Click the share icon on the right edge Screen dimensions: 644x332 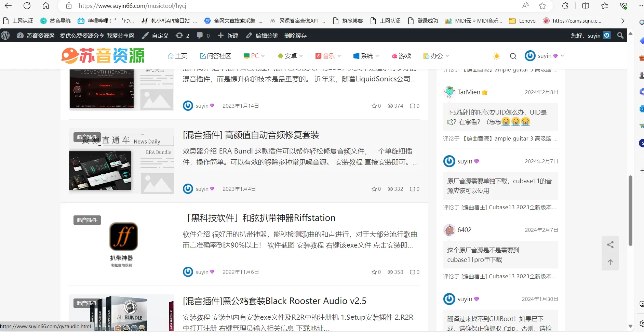tap(611, 244)
